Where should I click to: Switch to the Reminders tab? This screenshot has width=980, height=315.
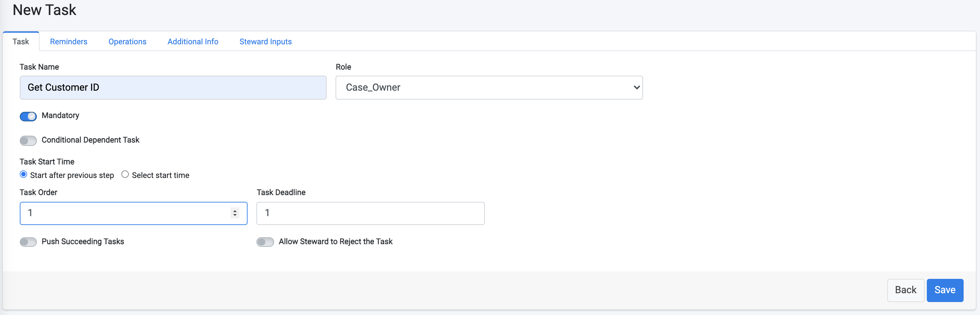(x=69, y=42)
